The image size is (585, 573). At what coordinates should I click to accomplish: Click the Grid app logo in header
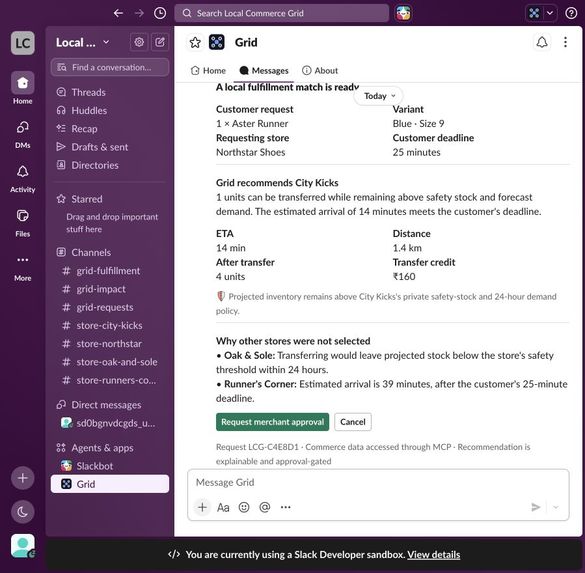tap(217, 42)
